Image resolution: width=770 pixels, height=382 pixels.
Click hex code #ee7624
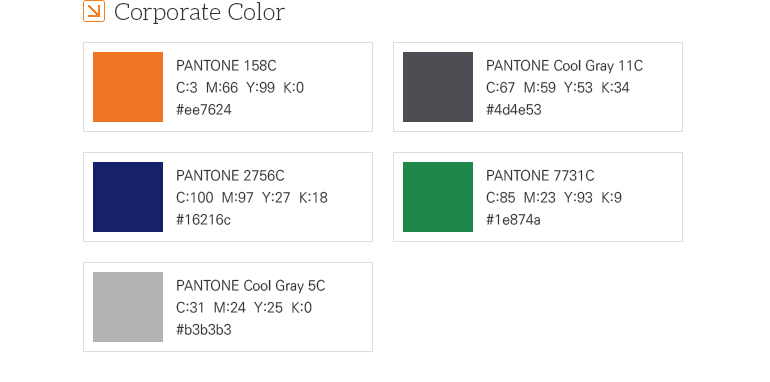click(x=204, y=109)
